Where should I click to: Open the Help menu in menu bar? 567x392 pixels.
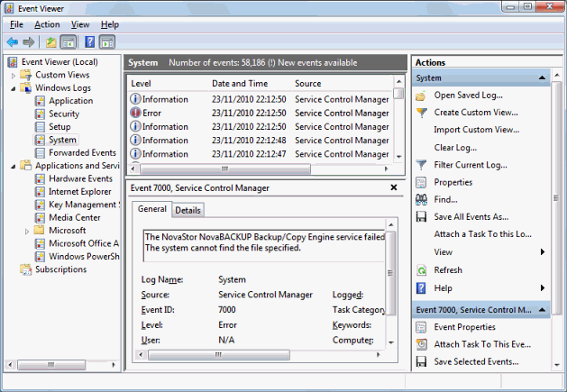[110, 24]
